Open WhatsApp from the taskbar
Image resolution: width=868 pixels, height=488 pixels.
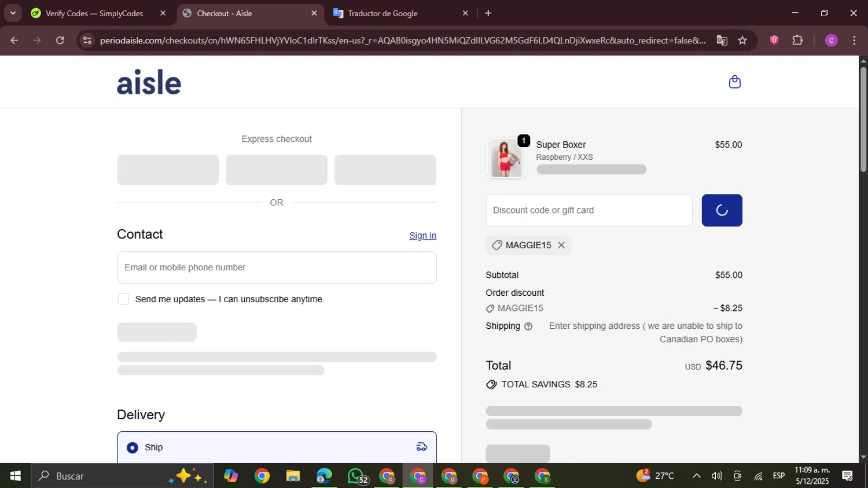pos(357,476)
